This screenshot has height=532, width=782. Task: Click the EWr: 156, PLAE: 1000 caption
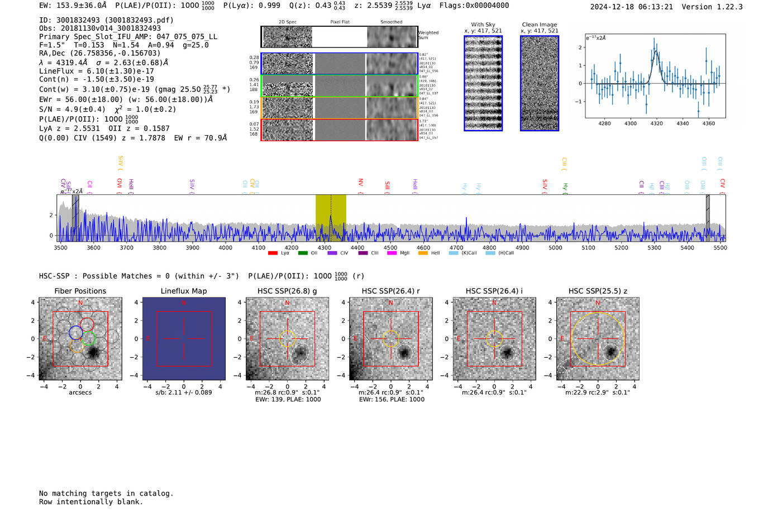392,400
